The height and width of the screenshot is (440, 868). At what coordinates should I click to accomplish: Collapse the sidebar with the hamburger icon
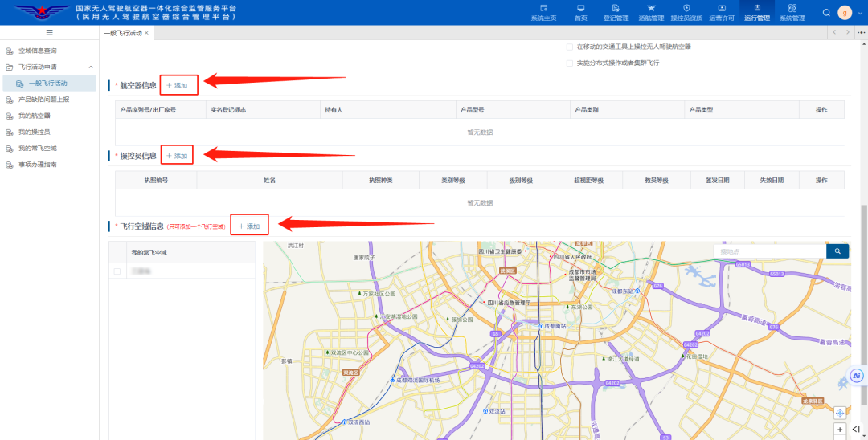click(x=49, y=32)
